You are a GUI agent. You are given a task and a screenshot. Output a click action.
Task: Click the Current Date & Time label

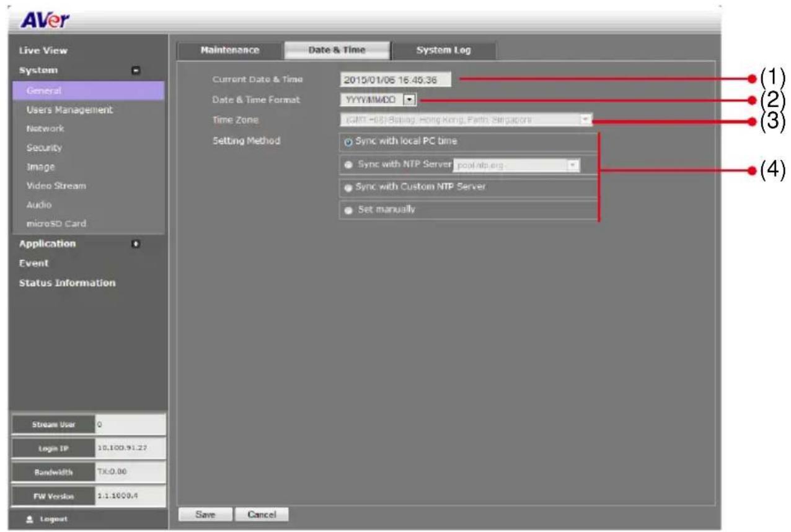tap(257, 79)
